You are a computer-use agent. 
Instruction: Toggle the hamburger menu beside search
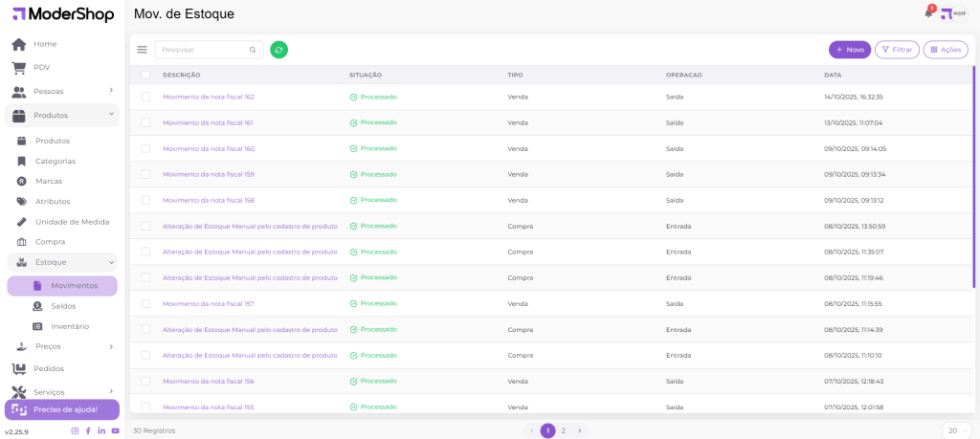(143, 50)
